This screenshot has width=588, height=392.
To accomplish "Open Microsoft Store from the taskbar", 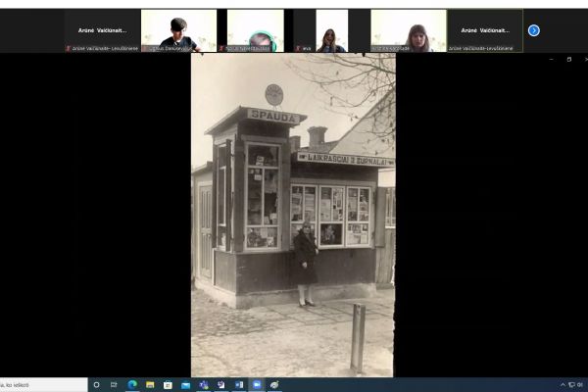I will pyautogui.click(x=168, y=385).
